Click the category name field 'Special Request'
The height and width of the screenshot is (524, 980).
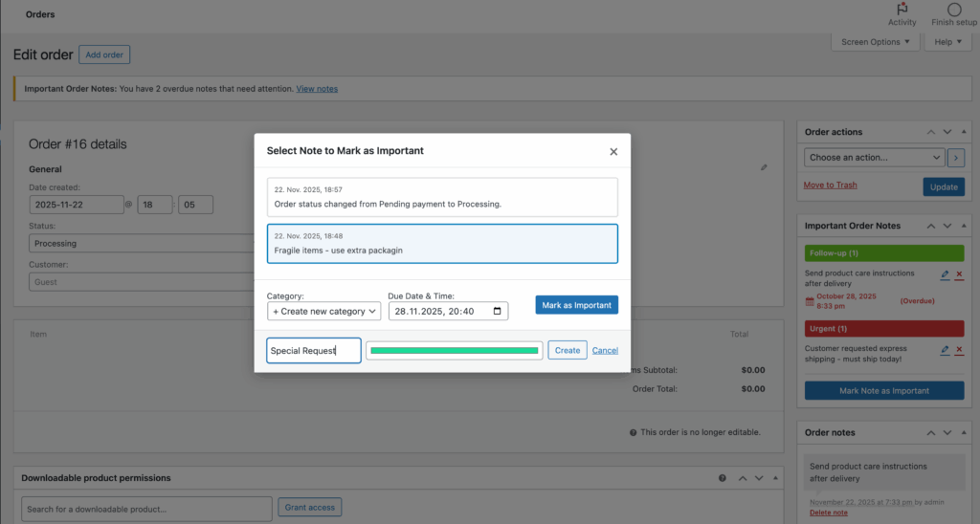point(314,351)
